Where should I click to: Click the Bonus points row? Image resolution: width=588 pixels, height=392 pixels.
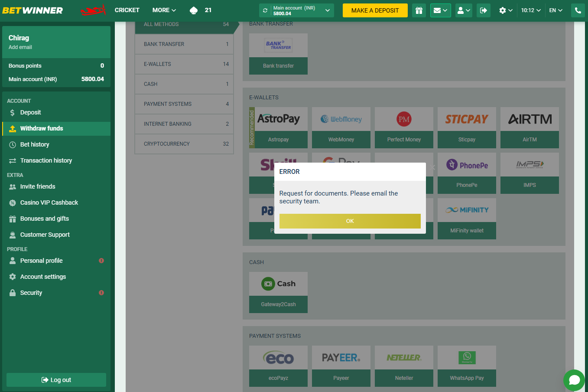point(56,65)
